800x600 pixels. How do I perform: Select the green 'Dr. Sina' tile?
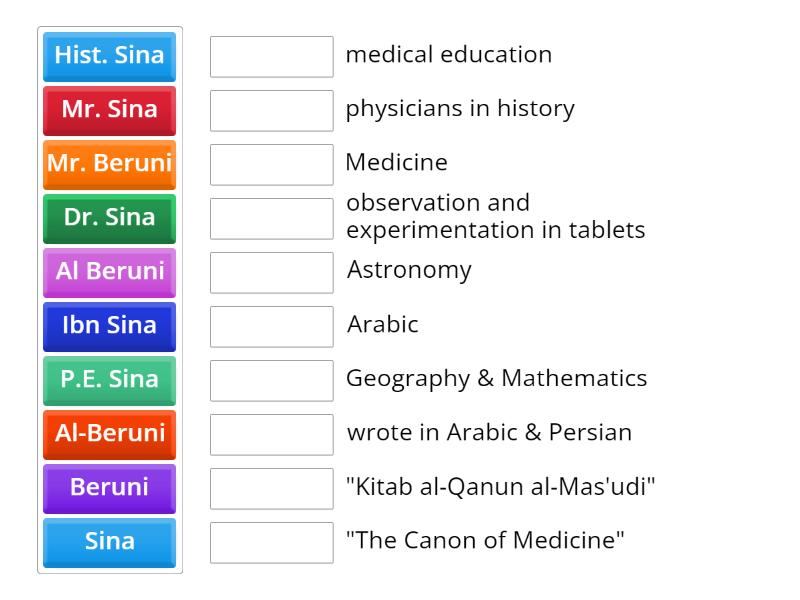click(109, 219)
